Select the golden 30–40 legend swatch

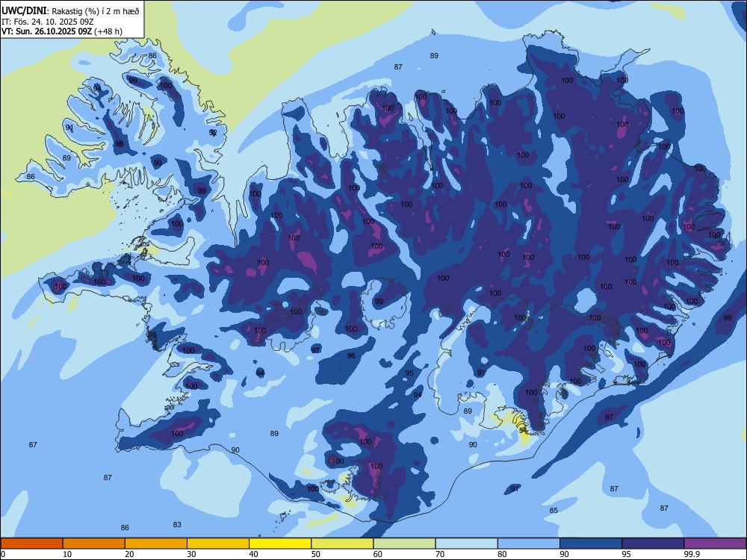pos(218,544)
